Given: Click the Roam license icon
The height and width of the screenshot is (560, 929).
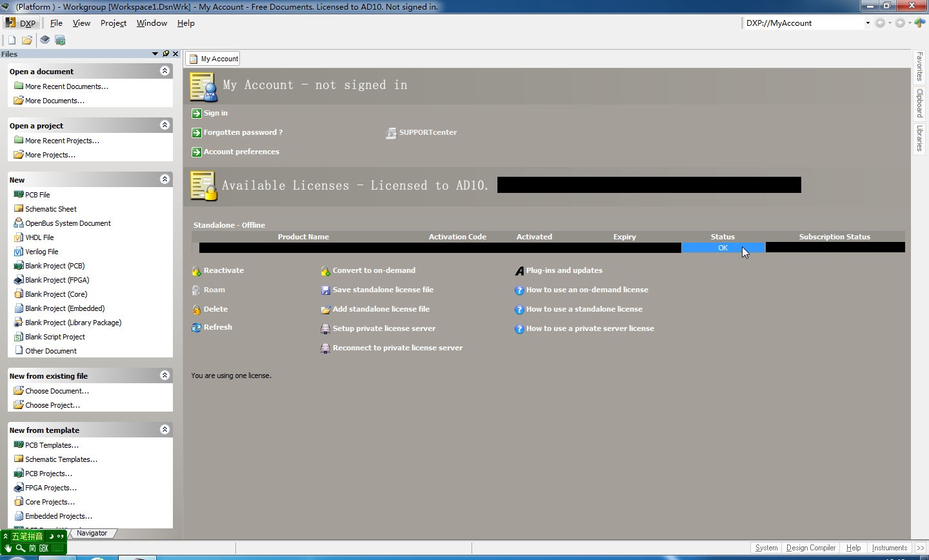Looking at the screenshot, I should [197, 290].
